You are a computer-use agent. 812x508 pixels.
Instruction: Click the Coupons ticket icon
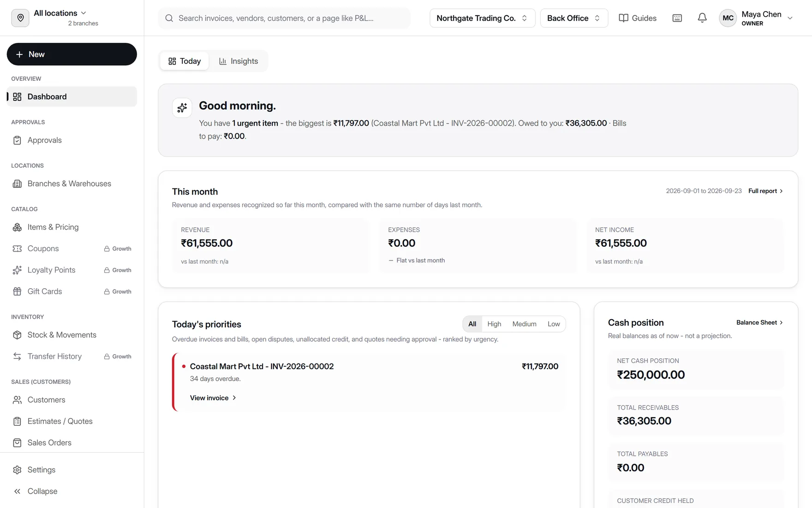tap(17, 248)
